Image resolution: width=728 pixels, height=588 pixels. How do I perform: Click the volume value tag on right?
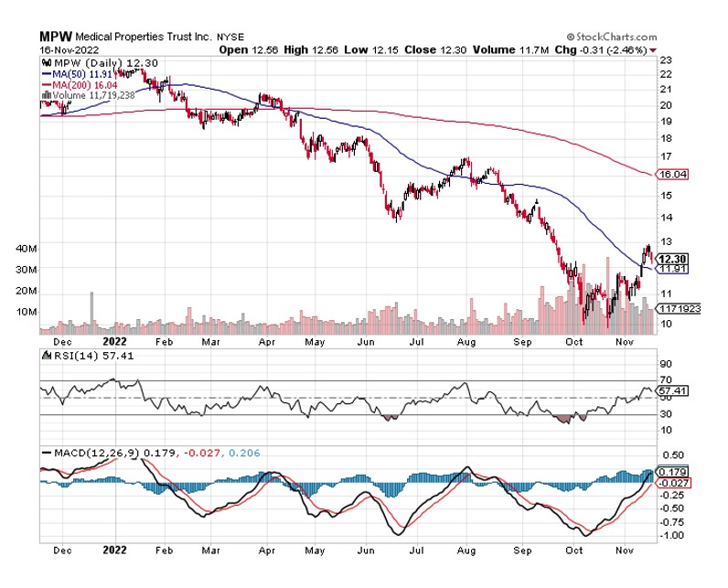click(678, 308)
